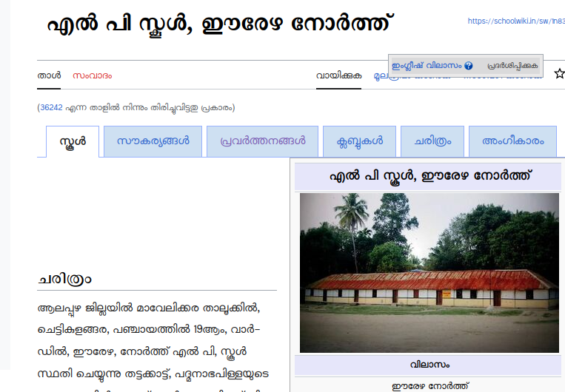Select the വായിക്കുക read tab
Image resolution: width=565 pixels, height=392 pixels.
[x=338, y=75]
